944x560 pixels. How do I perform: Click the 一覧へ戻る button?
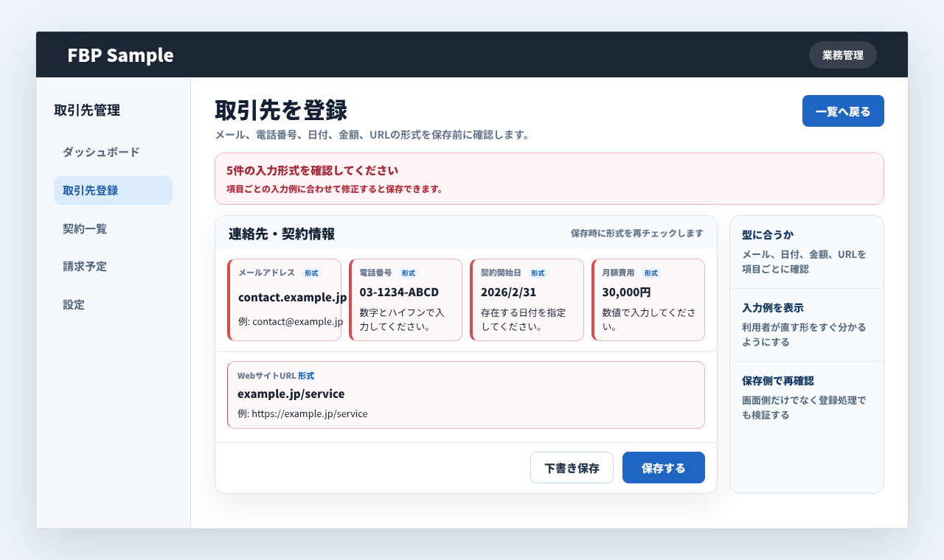coord(843,111)
